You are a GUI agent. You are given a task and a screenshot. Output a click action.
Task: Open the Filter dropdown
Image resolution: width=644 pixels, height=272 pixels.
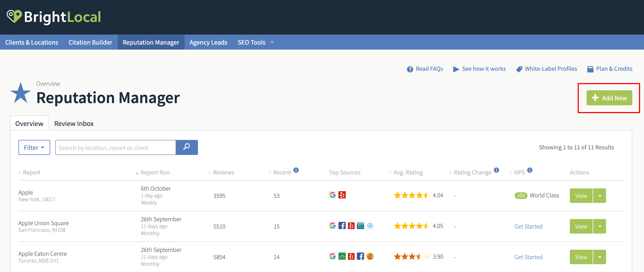coord(34,147)
